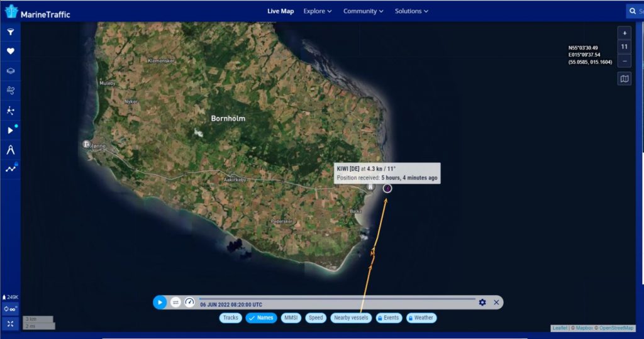Select the distance measure compass tool

tap(10, 150)
